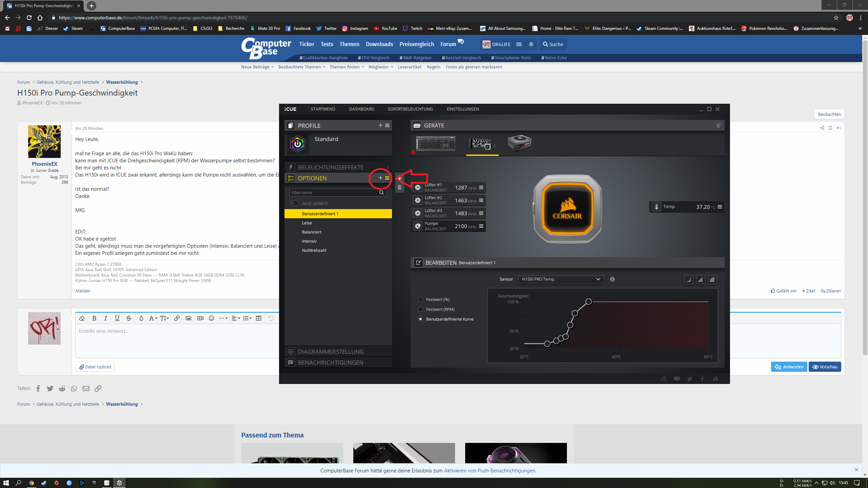Viewport: 868px width, 488px height.
Task: Open the Preisvergleich menu item
Action: tap(417, 44)
